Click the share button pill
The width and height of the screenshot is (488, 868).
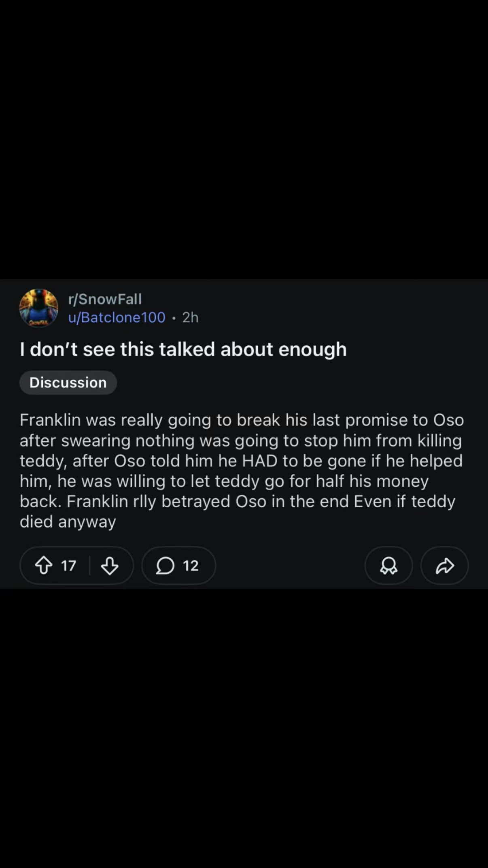tap(445, 566)
